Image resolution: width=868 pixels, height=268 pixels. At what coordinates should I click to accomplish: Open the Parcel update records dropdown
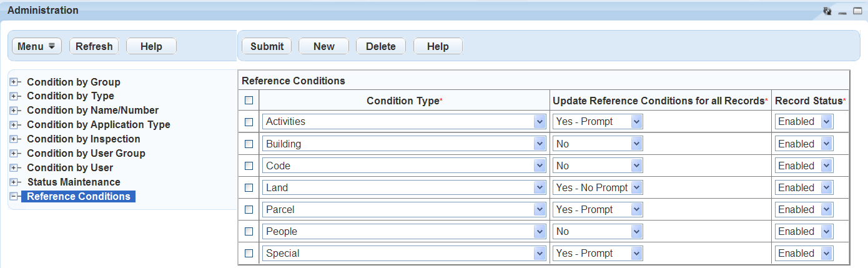click(636, 209)
